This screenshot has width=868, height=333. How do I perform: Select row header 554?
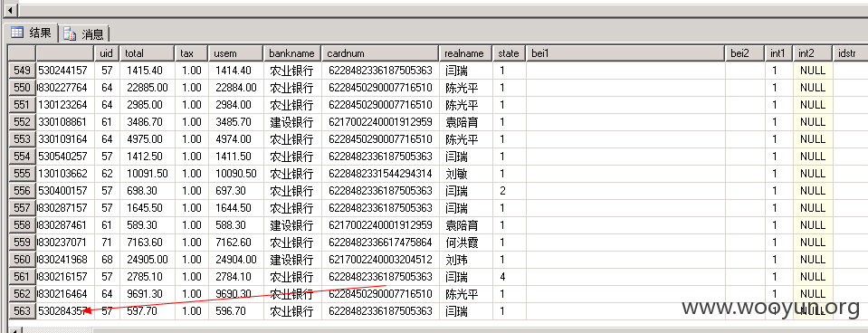[22, 156]
